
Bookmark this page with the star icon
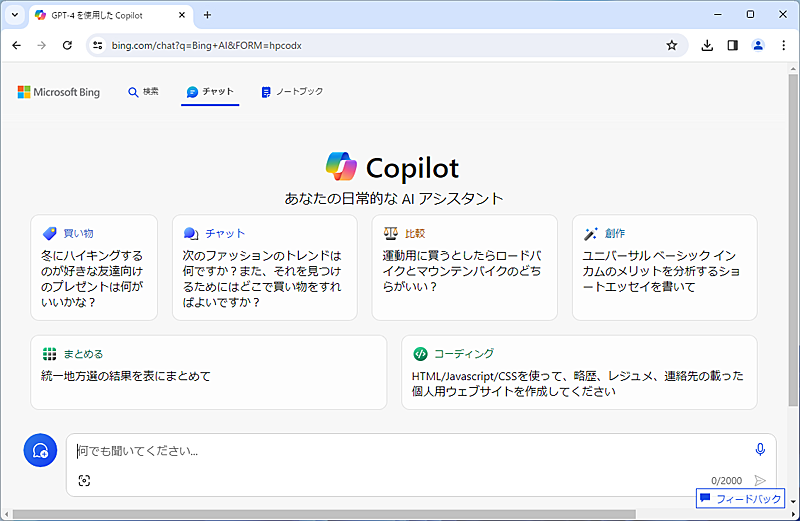coord(672,45)
